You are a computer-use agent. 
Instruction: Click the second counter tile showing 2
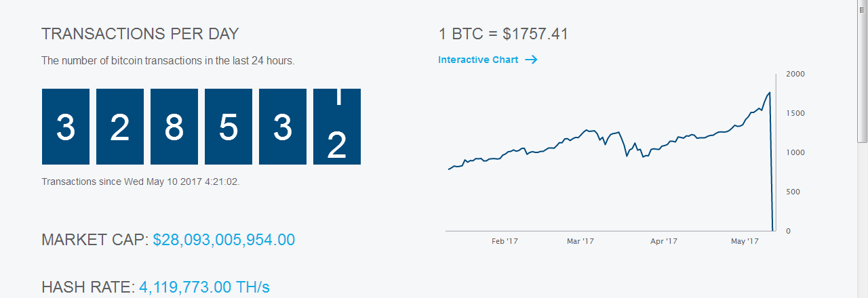[x=120, y=127]
